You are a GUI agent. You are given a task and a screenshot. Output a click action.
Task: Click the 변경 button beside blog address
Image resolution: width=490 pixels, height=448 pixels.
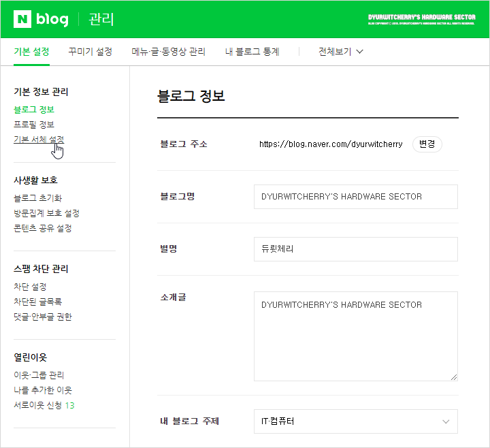coord(427,144)
